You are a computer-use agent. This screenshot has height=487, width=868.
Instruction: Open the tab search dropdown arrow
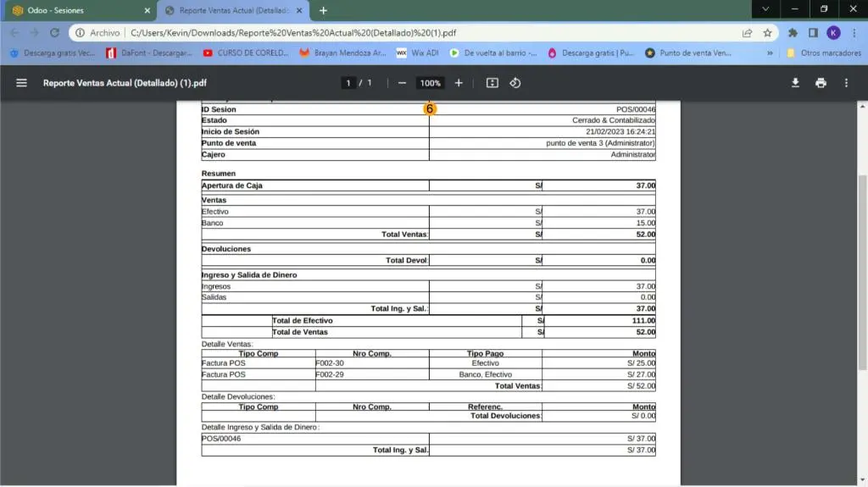point(765,9)
